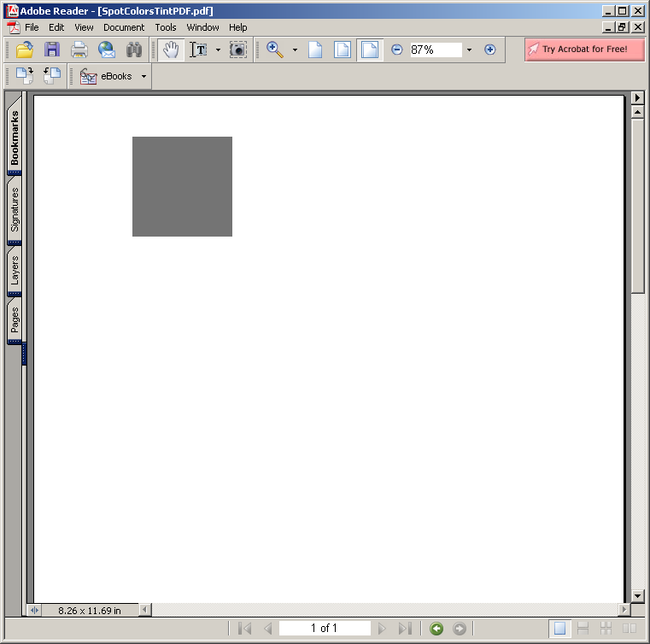
Task: Jump to the last page button
Action: click(405, 629)
